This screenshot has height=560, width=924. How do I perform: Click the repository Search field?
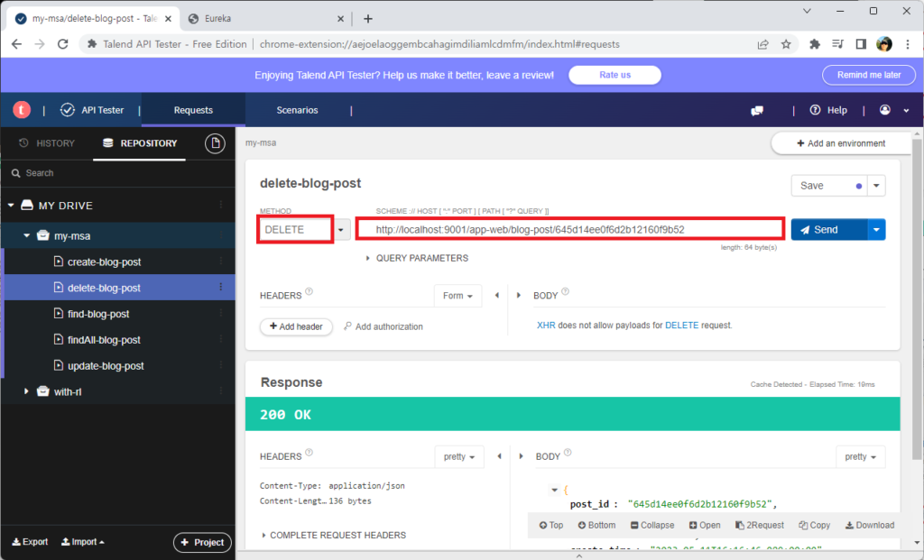118,173
